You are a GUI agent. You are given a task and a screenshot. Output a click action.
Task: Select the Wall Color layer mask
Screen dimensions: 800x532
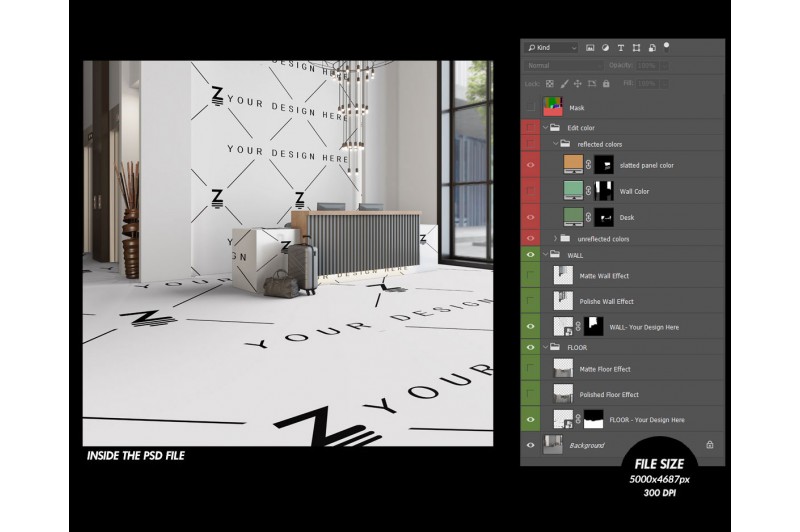pyautogui.click(x=604, y=191)
